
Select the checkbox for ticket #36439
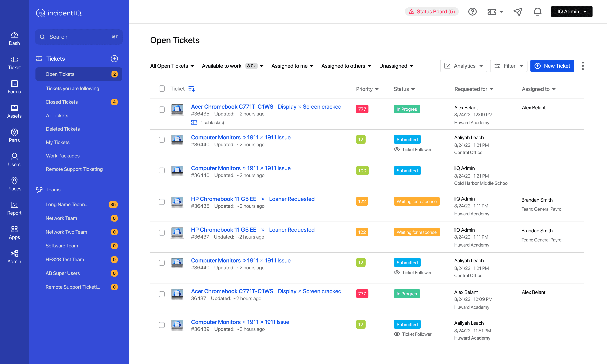[x=162, y=325]
